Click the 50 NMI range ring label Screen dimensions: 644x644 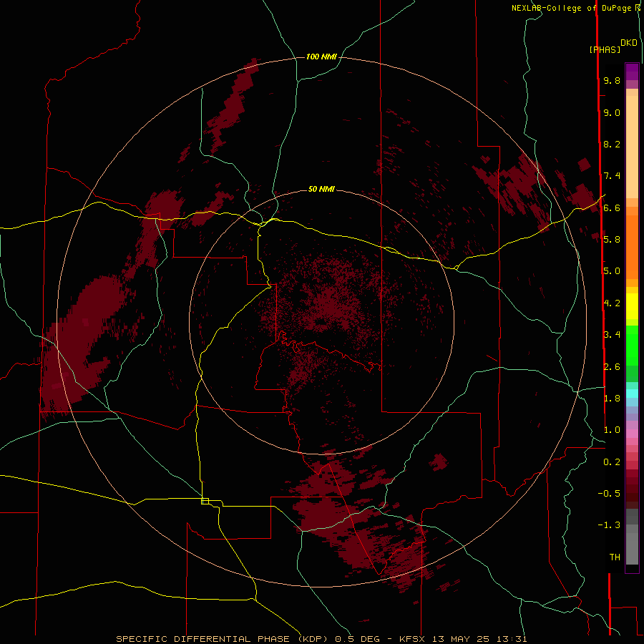[x=321, y=189]
